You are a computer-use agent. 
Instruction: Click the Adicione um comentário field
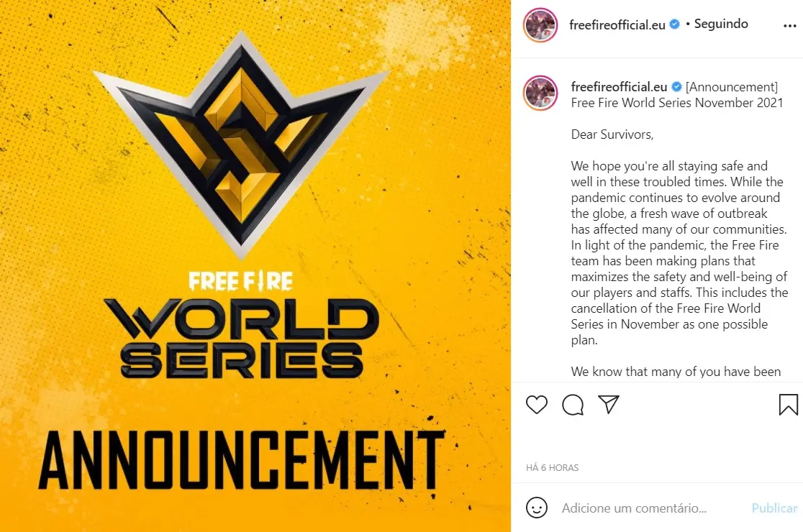point(633,508)
